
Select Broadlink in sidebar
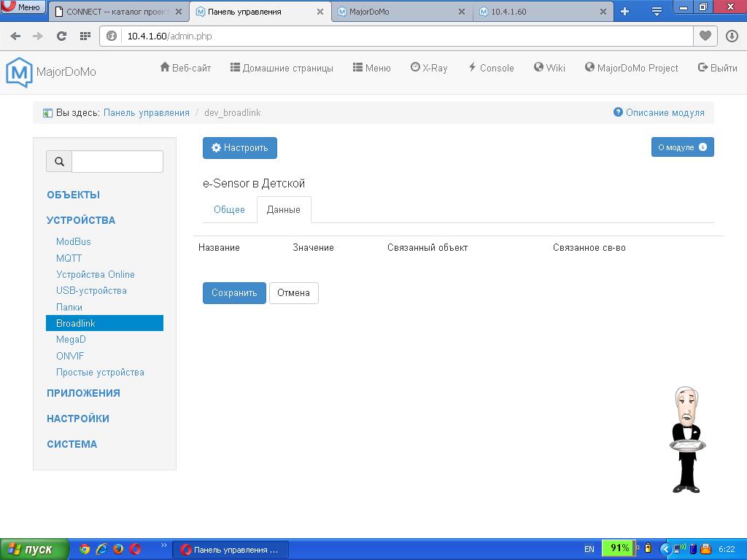[104, 323]
